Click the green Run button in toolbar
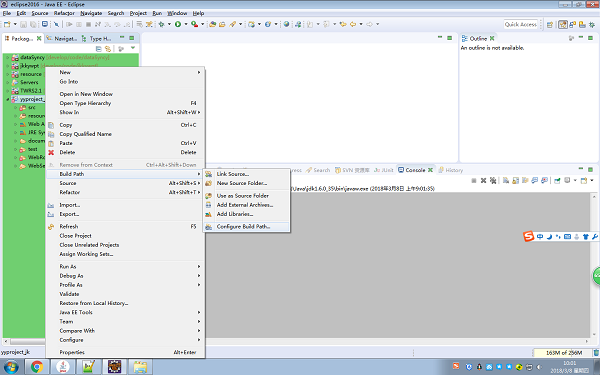This screenshot has height=375, width=600. pos(178,24)
